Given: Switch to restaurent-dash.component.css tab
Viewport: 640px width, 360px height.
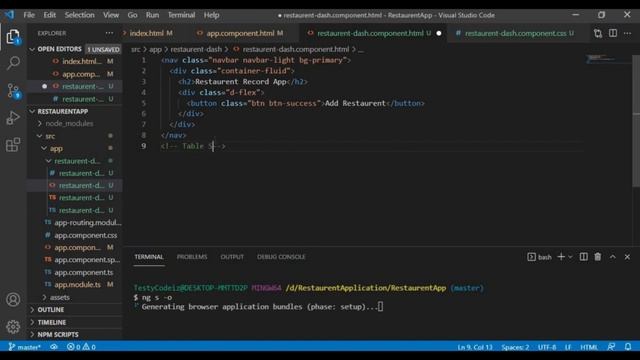Looking at the screenshot, I should 515,33.
